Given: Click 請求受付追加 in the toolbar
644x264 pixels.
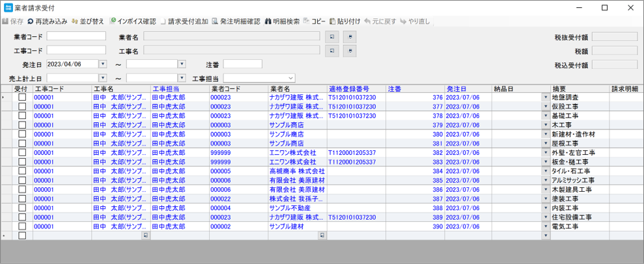Looking at the screenshot, I should pos(164,21).
